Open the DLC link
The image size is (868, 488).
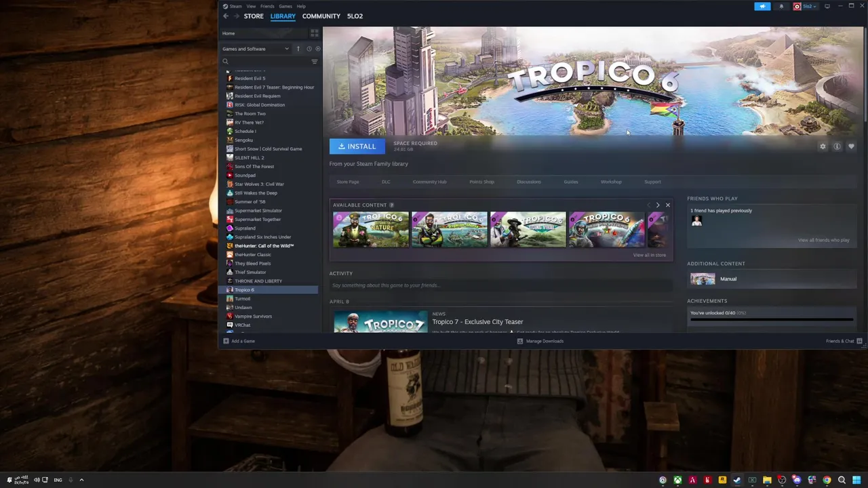coord(386,182)
